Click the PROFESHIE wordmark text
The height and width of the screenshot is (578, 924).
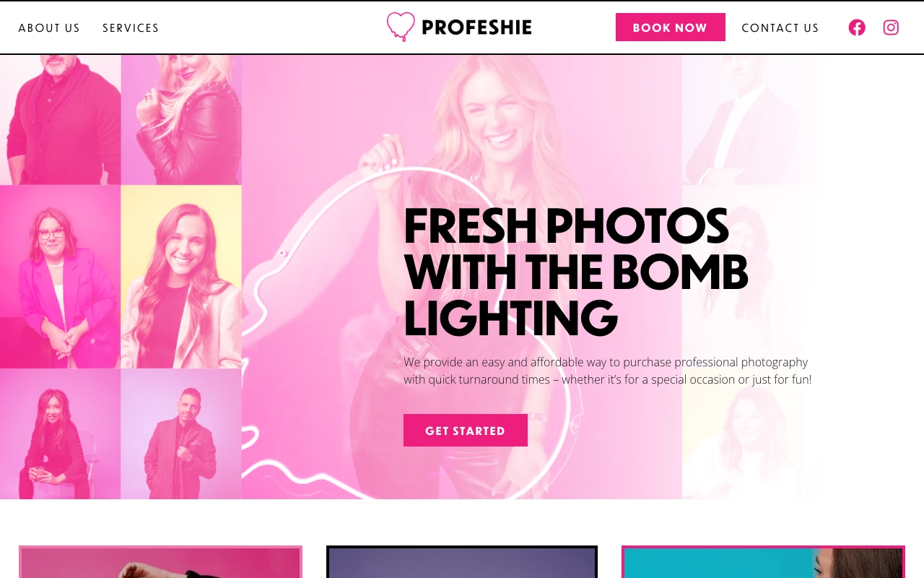pyautogui.click(x=476, y=27)
